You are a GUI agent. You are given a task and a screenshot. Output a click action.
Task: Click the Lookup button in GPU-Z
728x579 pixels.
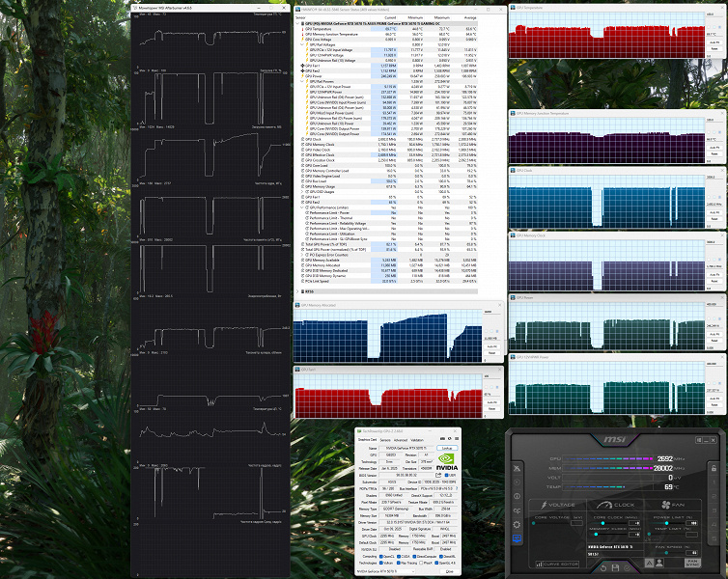click(x=446, y=449)
